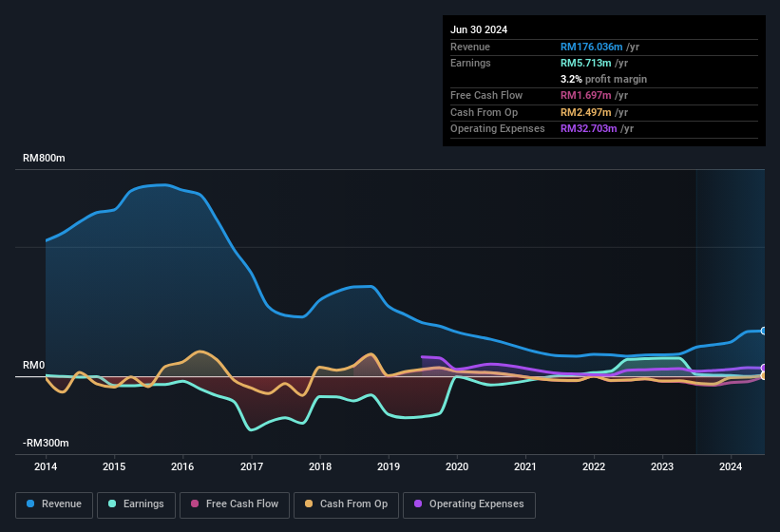Select the 2022 x-axis label
This screenshot has height=532, width=780.
(594, 466)
